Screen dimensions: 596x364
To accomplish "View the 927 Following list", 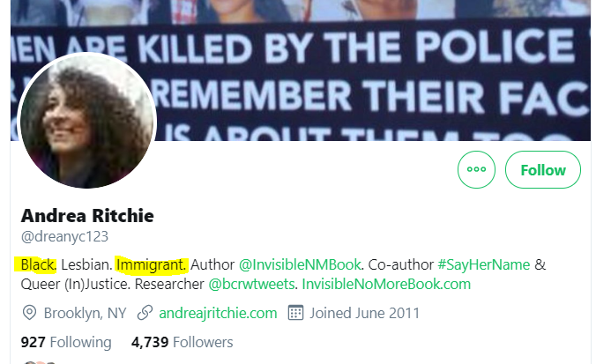I will 66,342.
